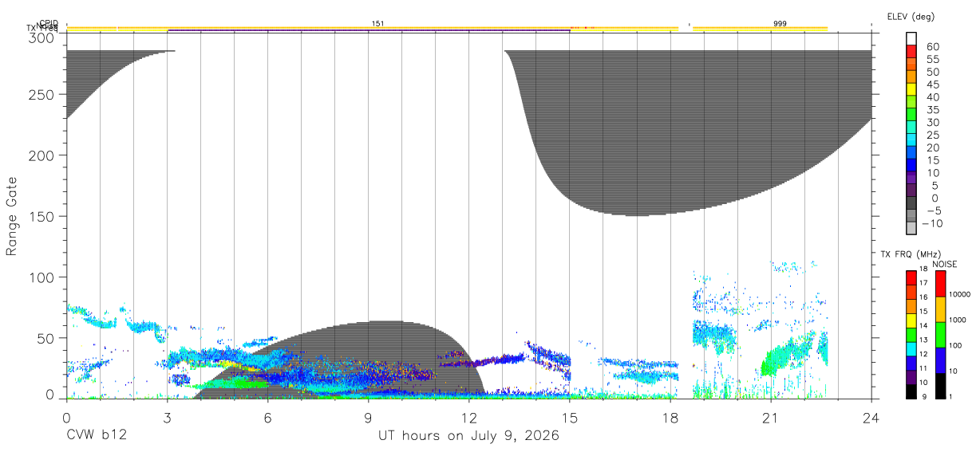The height and width of the screenshot is (452, 980).
Task: Click x-axis hour tick label '18'
Action: coord(670,417)
